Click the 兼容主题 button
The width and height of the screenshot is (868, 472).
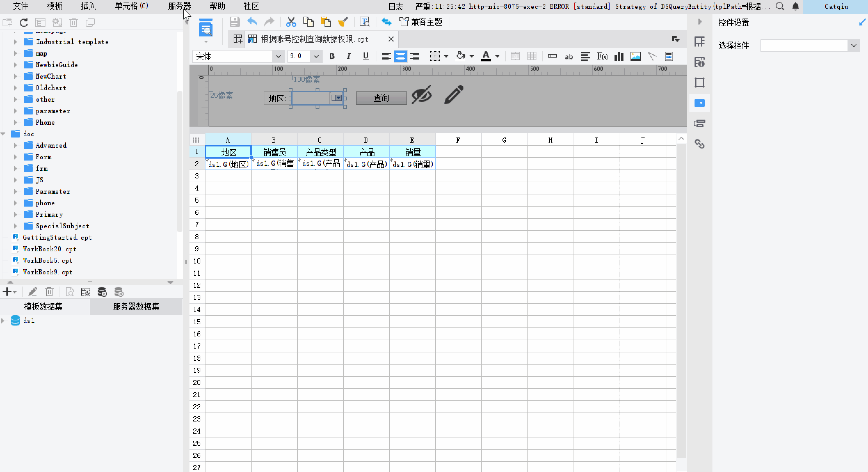[x=421, y=22]
